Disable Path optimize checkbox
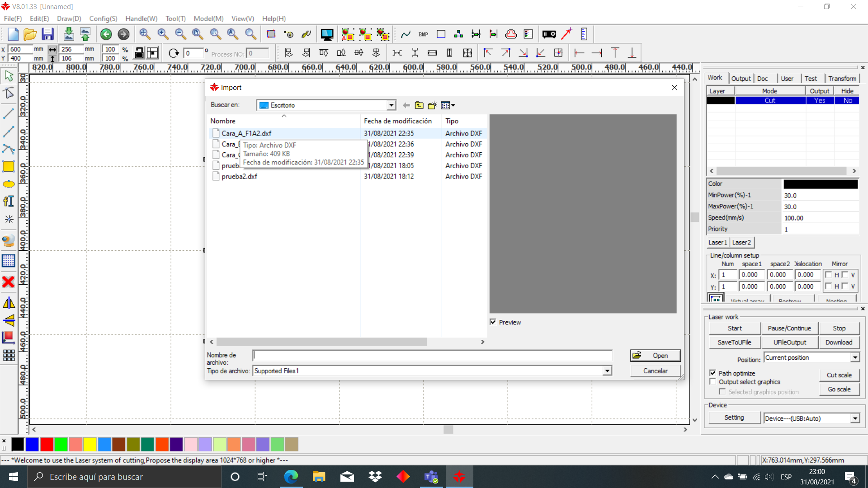The height and width of the screenshot is (488, 868). [x=713, y=373]
